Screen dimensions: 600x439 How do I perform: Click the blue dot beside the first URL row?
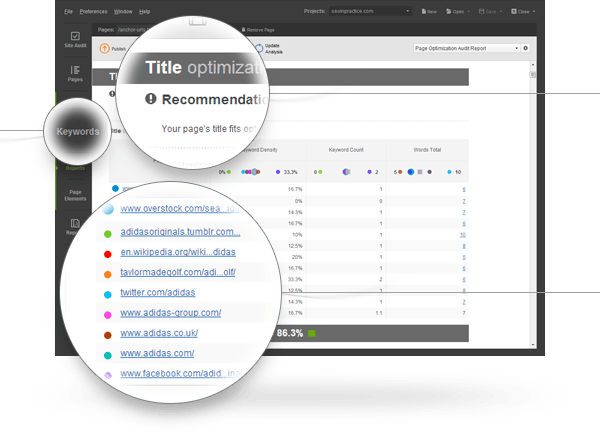click(115, 188)
